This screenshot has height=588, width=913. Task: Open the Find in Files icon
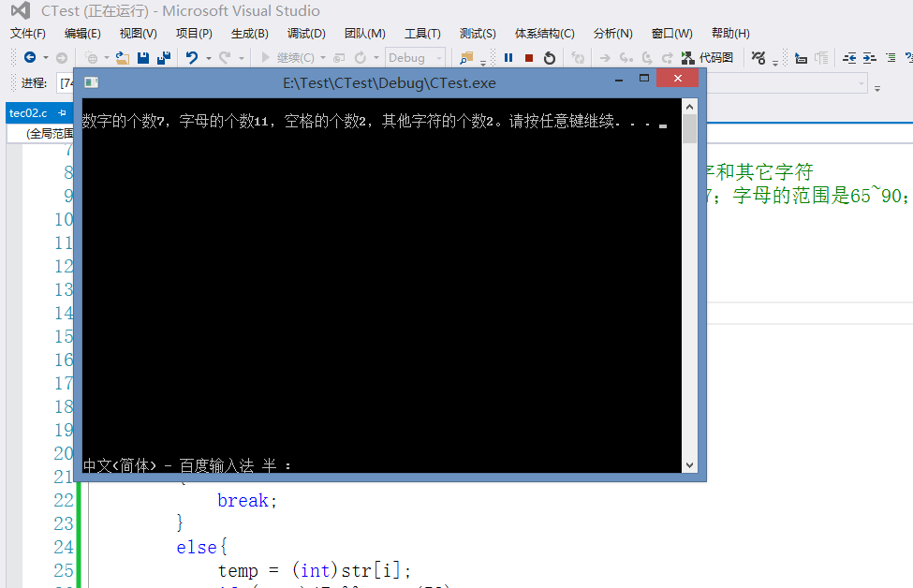(x=466, y=58)
